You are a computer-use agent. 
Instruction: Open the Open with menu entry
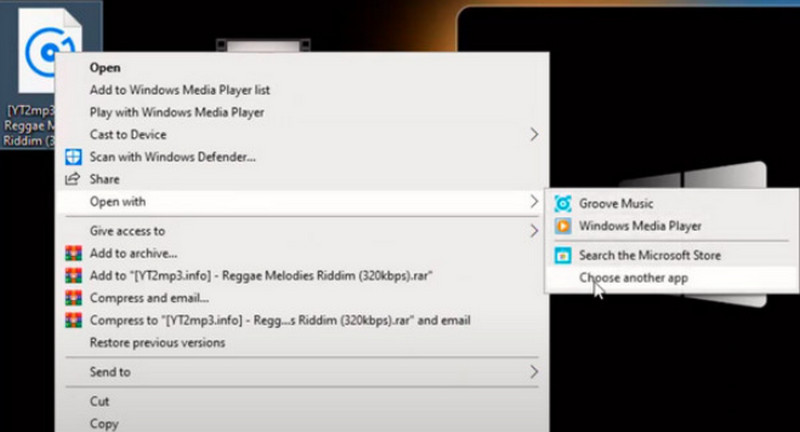pyautogui.click(x=302, y=201)
